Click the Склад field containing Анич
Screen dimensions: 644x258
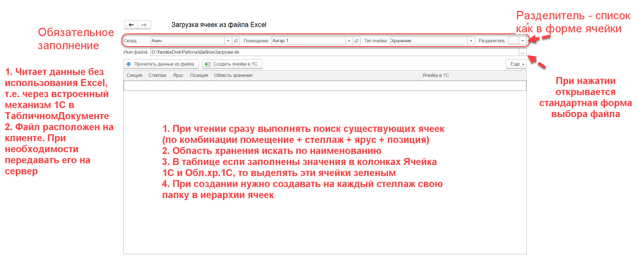(187, 41)
